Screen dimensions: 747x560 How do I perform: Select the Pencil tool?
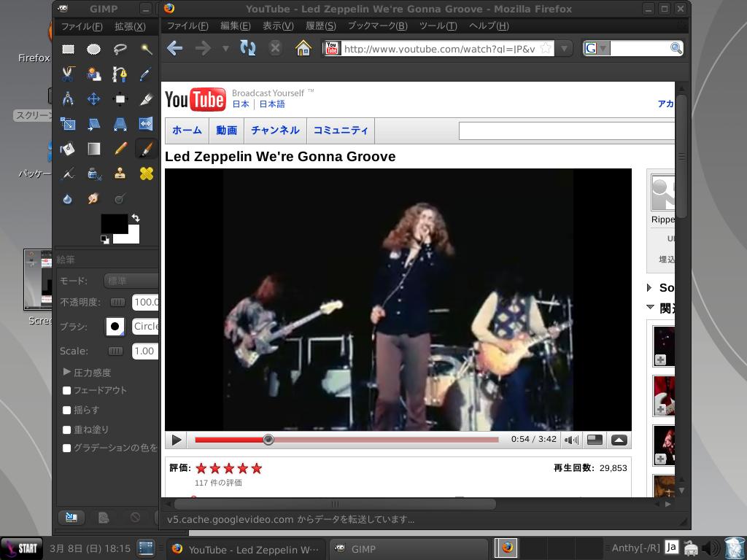(120, 149)
